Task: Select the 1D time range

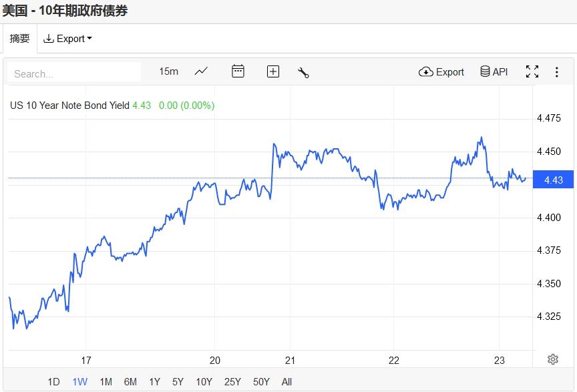Action: 53,382
